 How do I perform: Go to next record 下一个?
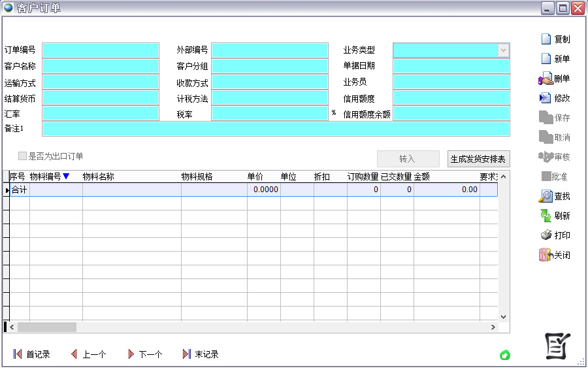[x=131, y=354]
